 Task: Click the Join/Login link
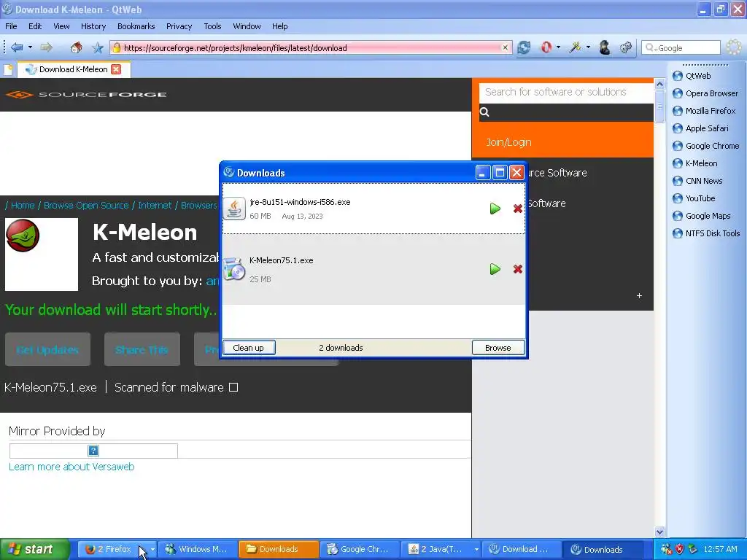point(508,142)
